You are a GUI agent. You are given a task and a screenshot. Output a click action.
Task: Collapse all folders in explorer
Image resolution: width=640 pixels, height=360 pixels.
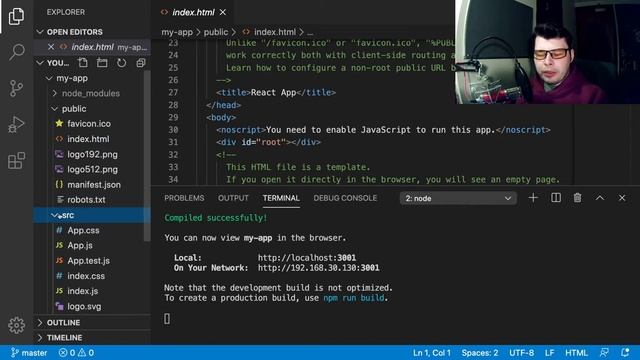pos(141,63)
